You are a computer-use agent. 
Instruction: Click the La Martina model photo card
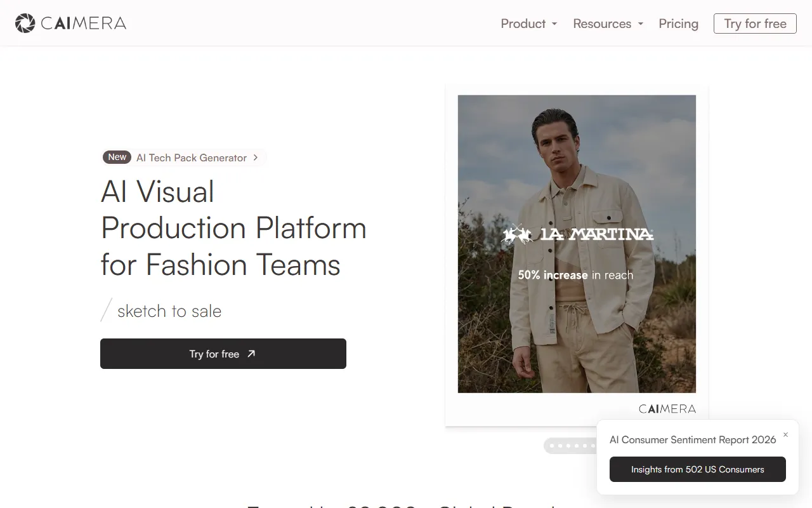(x=577, y=244)
